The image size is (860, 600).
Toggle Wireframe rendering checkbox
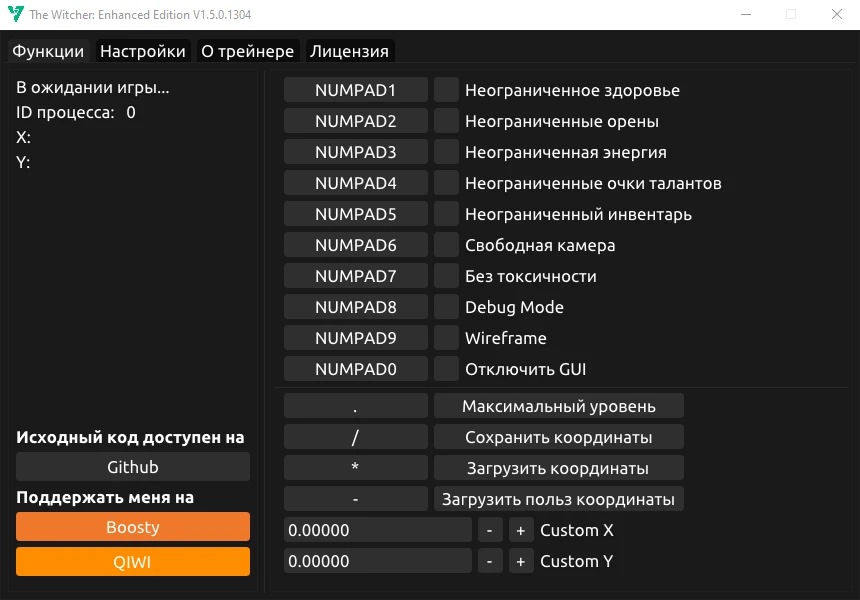[x=446, y=337]
